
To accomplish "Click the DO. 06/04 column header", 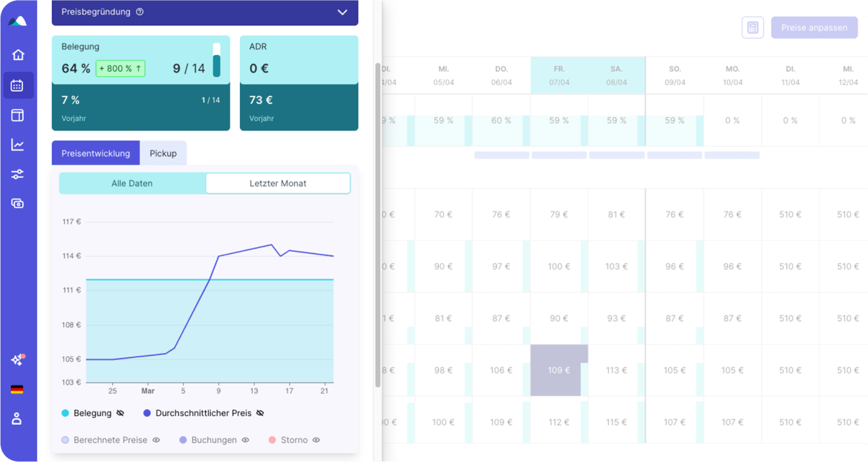I will click(x=501, y=75).
